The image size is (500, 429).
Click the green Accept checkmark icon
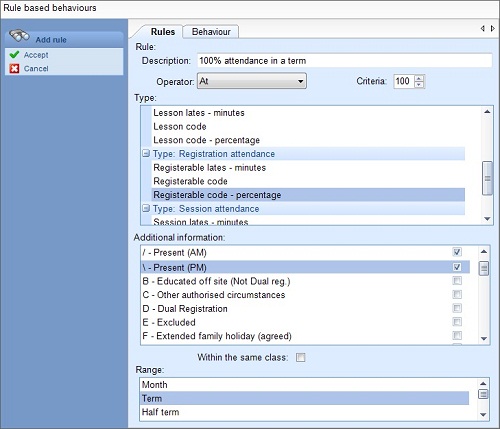coord(14,55)
